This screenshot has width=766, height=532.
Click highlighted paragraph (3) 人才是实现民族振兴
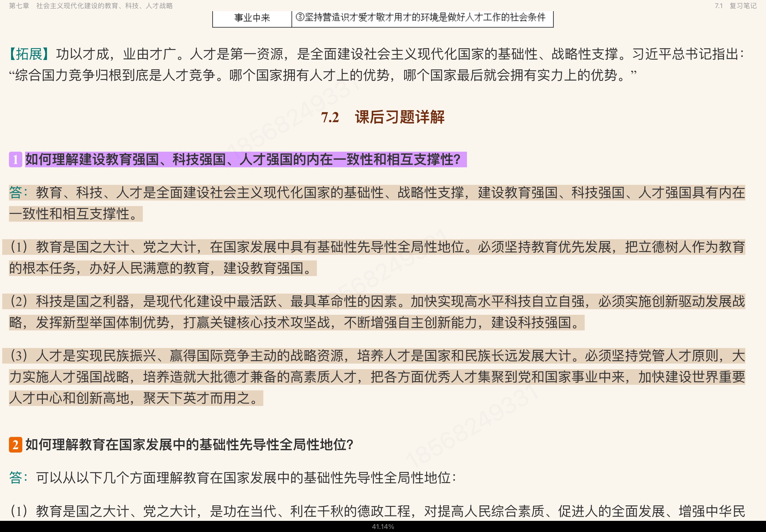point(374,356)
